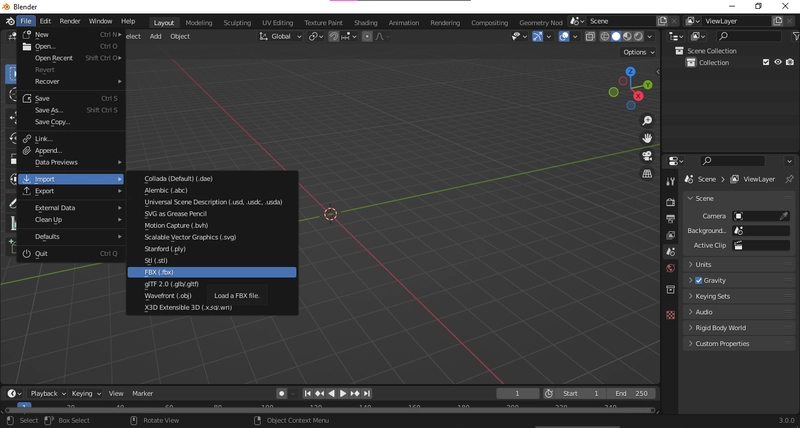Switch to the Sculpting workspace tab

(237, 22)
